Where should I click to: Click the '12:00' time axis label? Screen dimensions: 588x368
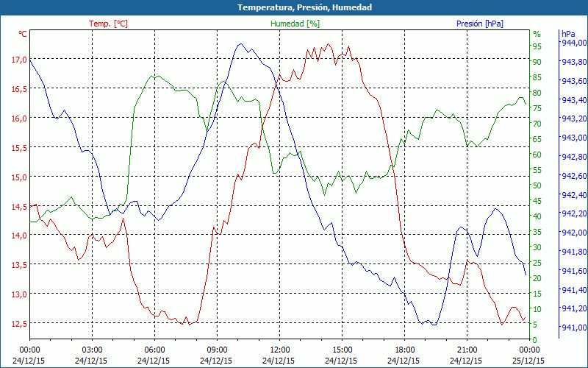point(280,350)
